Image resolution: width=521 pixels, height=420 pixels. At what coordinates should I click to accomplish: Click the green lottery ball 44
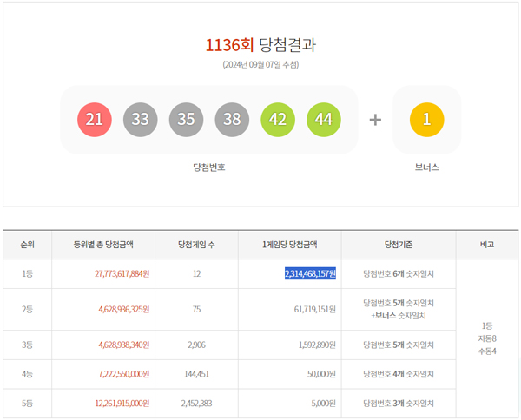click(324, 120)
